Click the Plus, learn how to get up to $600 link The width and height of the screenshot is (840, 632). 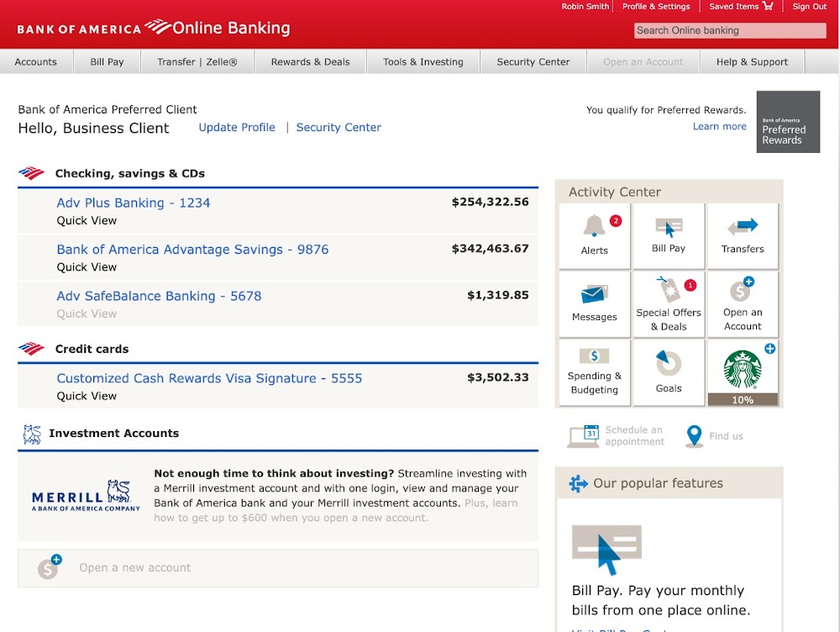pos(336,511)
